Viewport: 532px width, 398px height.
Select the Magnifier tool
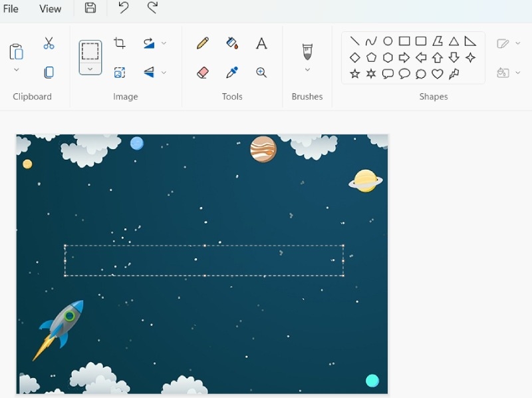261,73
